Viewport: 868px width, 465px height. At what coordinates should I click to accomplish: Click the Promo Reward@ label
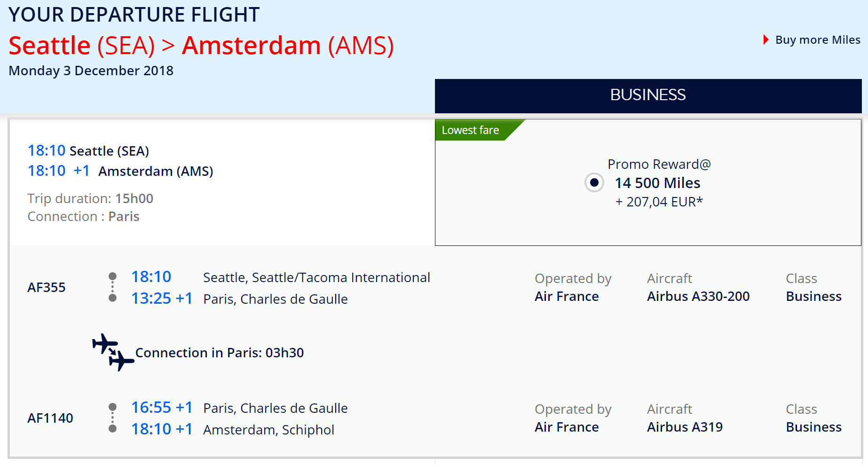[x=659, y=164]
